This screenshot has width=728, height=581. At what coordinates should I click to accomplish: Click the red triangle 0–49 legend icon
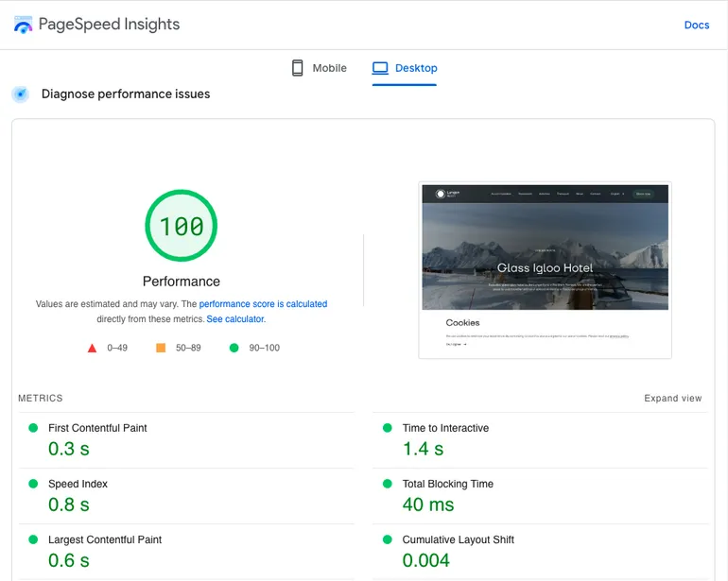click(x=92, y=348)
